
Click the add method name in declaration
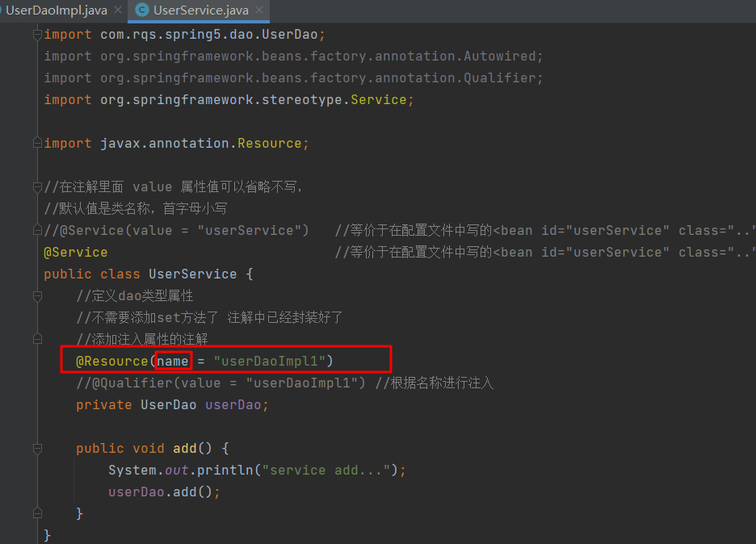(185, 449)
